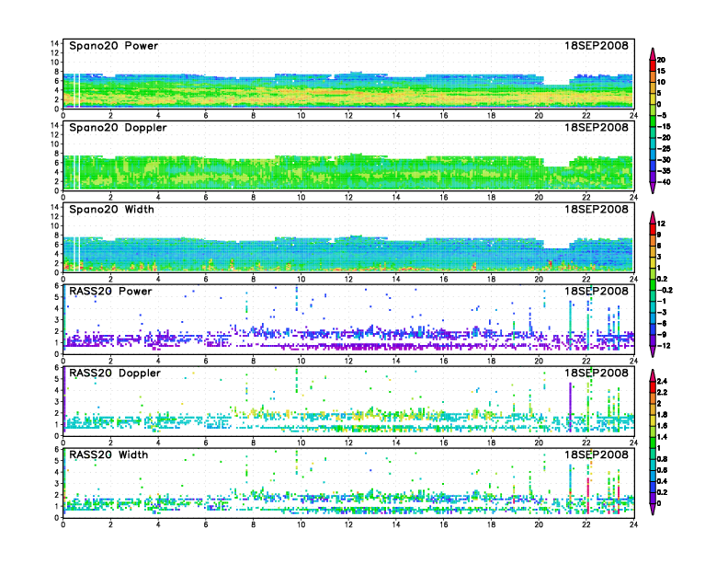This screenshot has height=563, width=728.
Task: Click the "Spano20 Width" panel title
Action: tap(111, 210)
